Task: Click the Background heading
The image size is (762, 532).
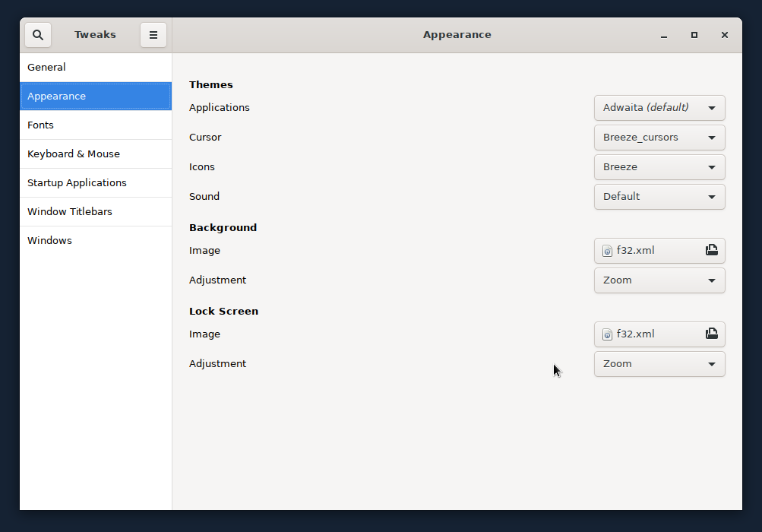Action: point(223,227)
